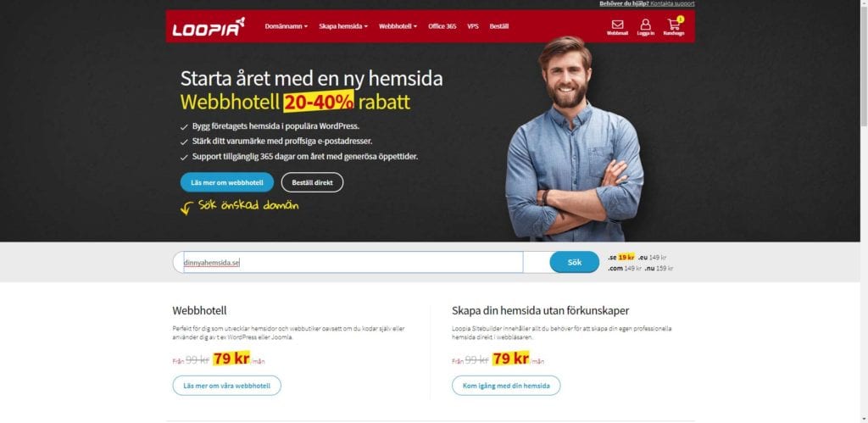Click the Beställ direkt button
This screenshot has height=423, width=868.
tap(312, 182)
